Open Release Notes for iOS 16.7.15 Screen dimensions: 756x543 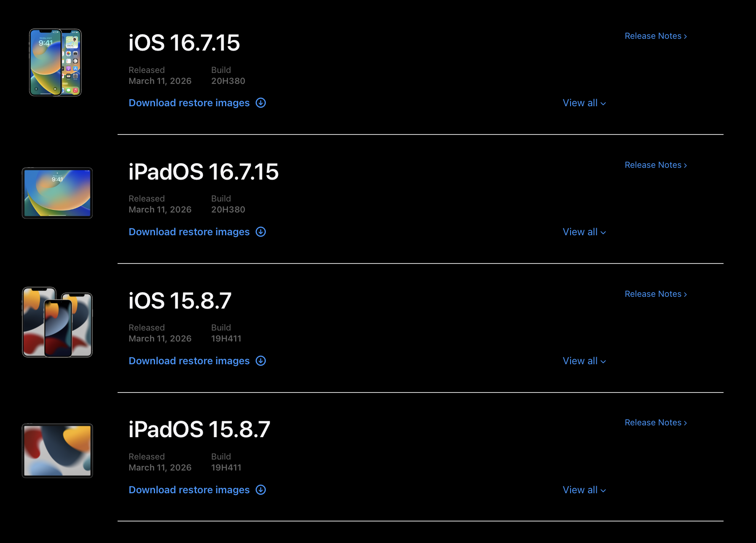point(656,36)
